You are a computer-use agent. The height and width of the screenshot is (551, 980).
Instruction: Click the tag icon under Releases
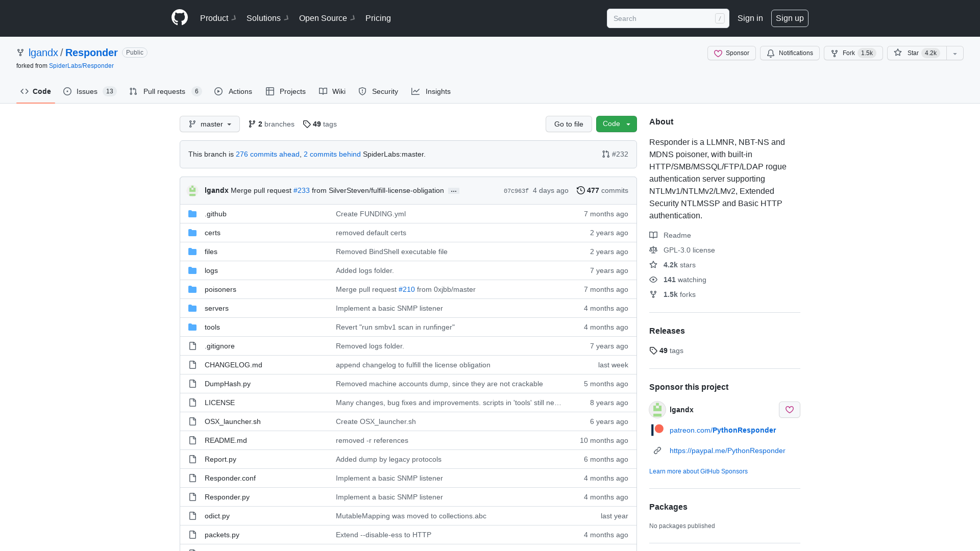pyautogui.click(x=653, y=350)
